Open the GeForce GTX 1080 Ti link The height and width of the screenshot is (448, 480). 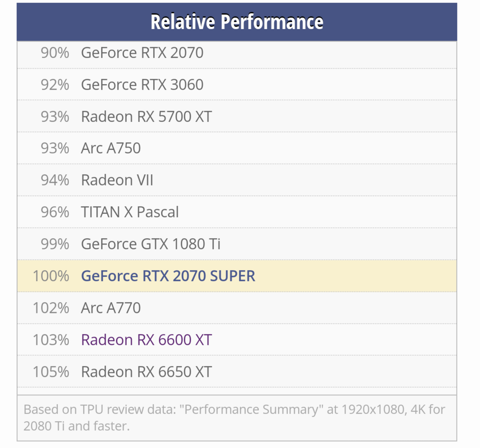[151, 244]
